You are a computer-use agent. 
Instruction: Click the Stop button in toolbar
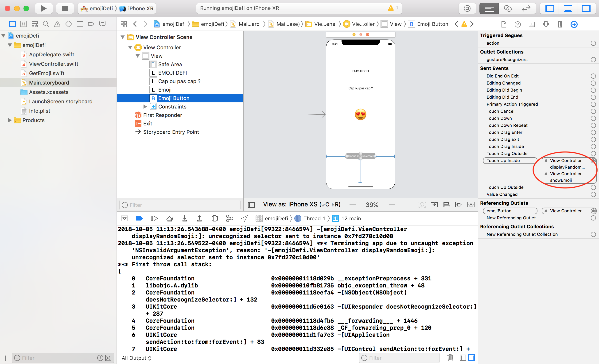coord(64,8)
